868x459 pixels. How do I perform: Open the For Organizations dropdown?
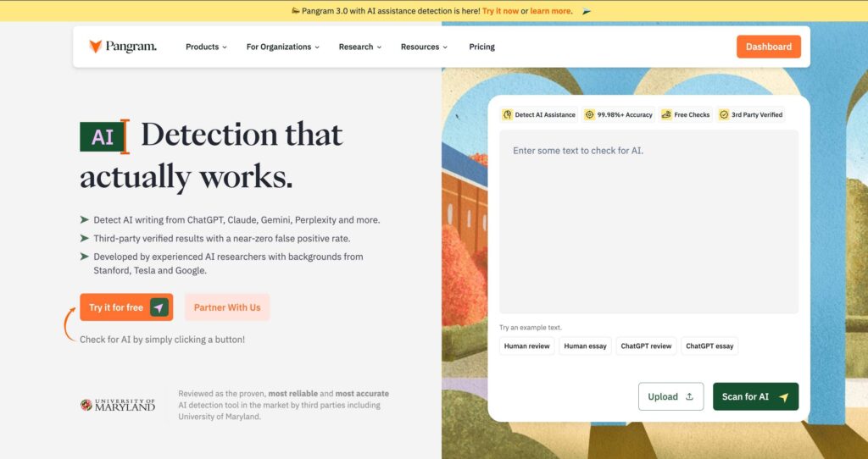(x=282, y=47)
